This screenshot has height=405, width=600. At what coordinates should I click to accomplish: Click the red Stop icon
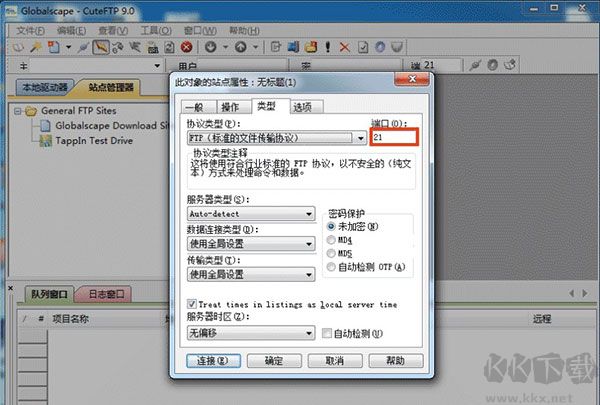pyautogui.click(x=186, y=47)
